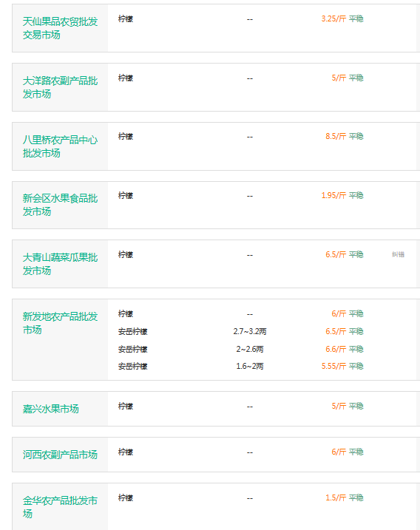Open 嘉兴水果市场 market link

pyautogui.click(x=51, y=409)
